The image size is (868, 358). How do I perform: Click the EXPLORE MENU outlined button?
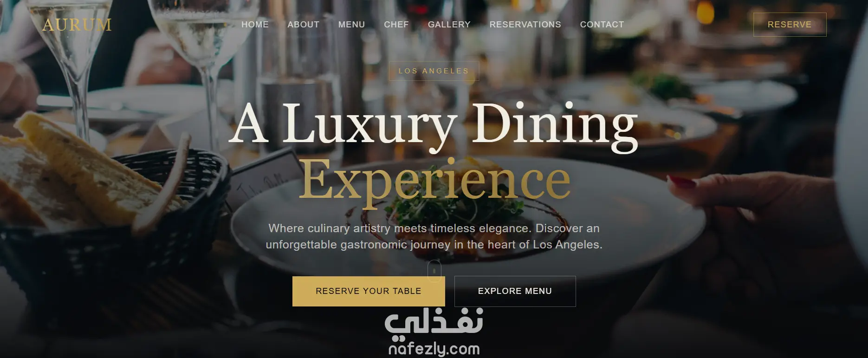[515, 291]
